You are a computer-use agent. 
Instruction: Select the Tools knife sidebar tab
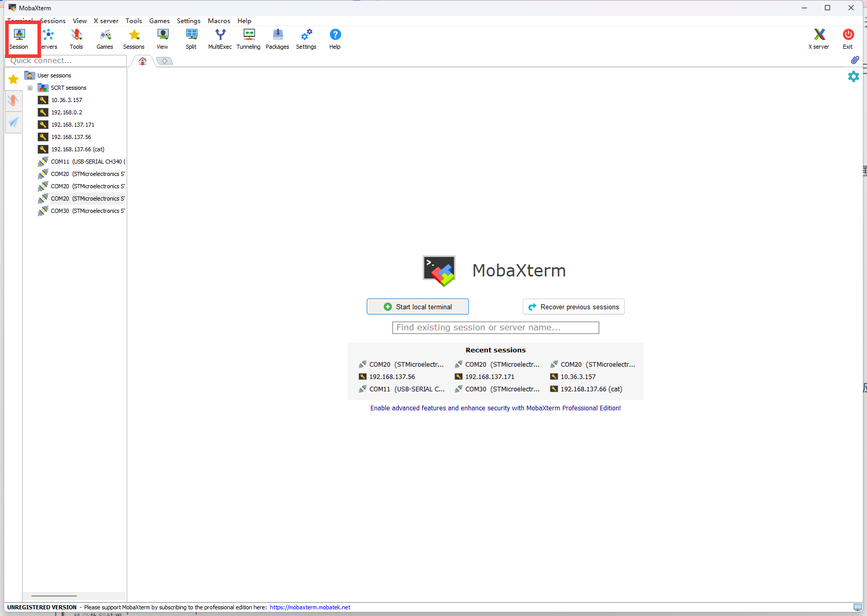point(13,101)
